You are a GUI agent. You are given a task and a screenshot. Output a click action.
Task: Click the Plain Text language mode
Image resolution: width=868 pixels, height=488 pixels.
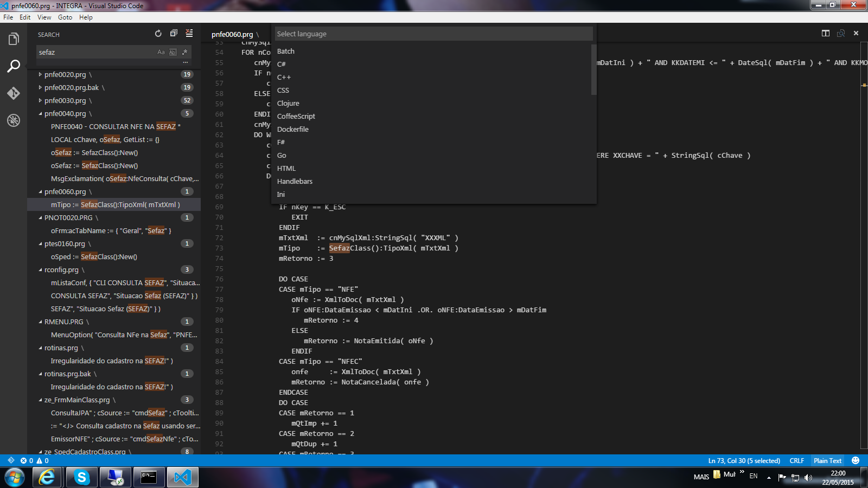827,460
